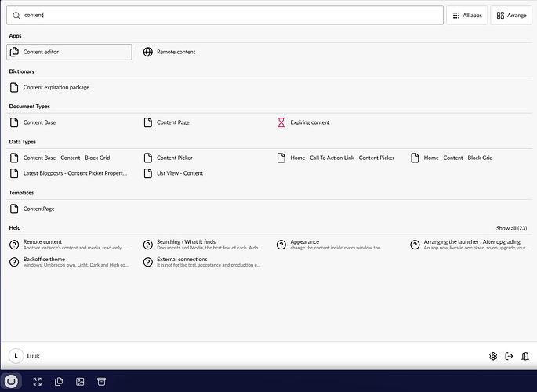Screen dimensions: 537x392
Task: Show all 23 help results
Action: tap(511, 228)
